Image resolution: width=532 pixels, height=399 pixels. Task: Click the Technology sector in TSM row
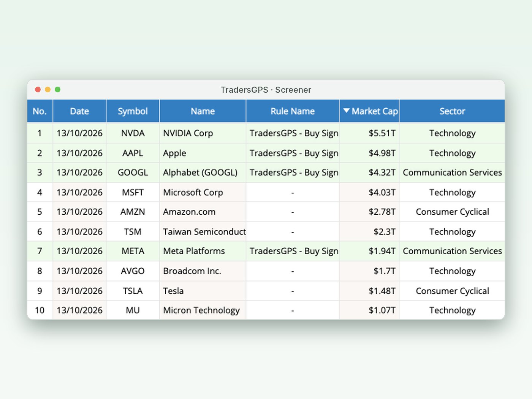click(x=452, y=232)
